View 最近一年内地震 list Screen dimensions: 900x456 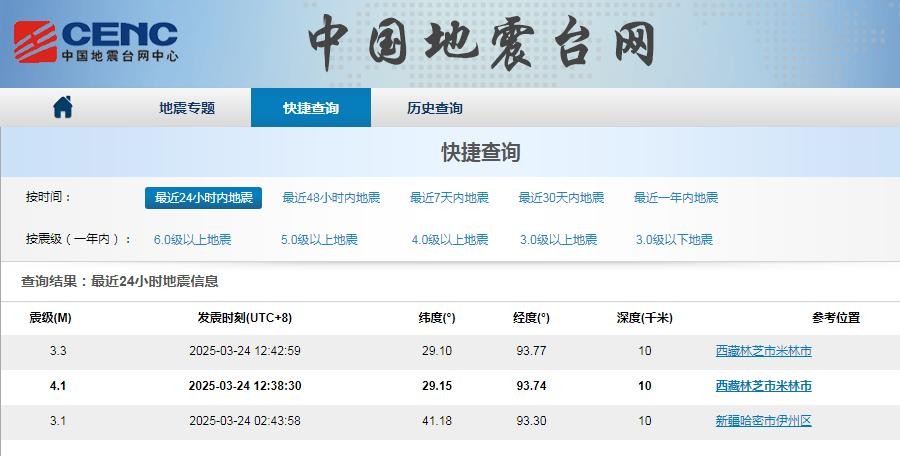coord(676,198)
